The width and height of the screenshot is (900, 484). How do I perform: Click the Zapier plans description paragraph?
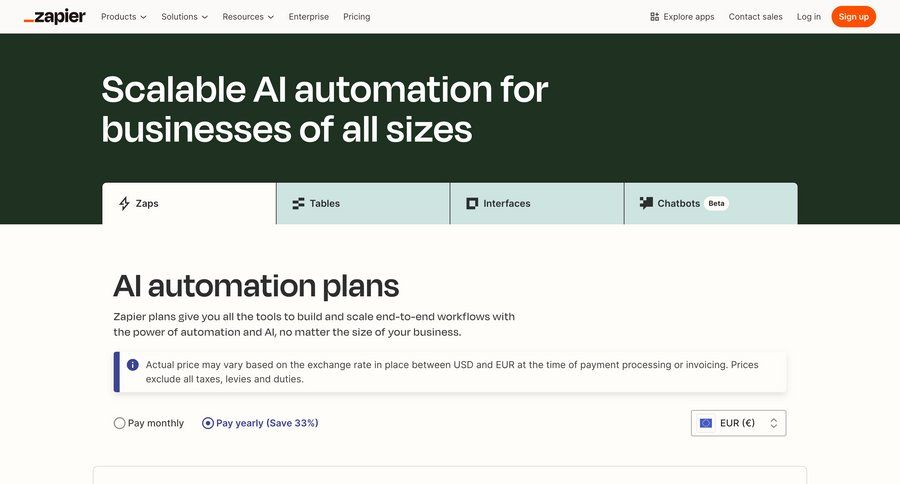pos(314,324)
